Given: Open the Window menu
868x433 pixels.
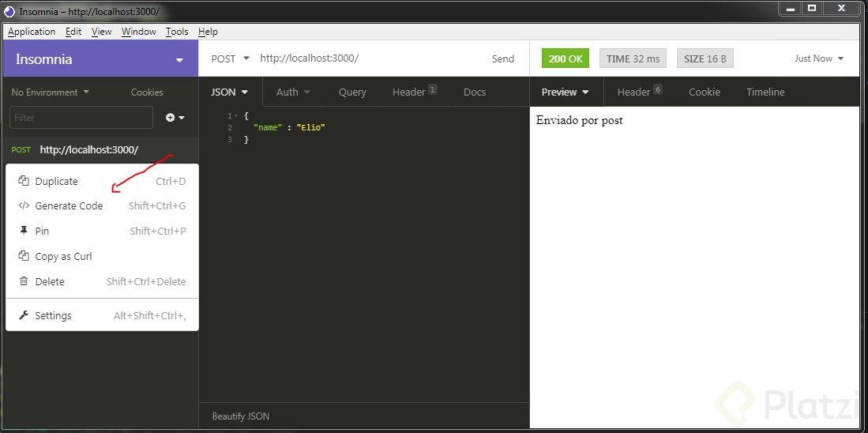Looking at the screenshot, I should 138,32.
